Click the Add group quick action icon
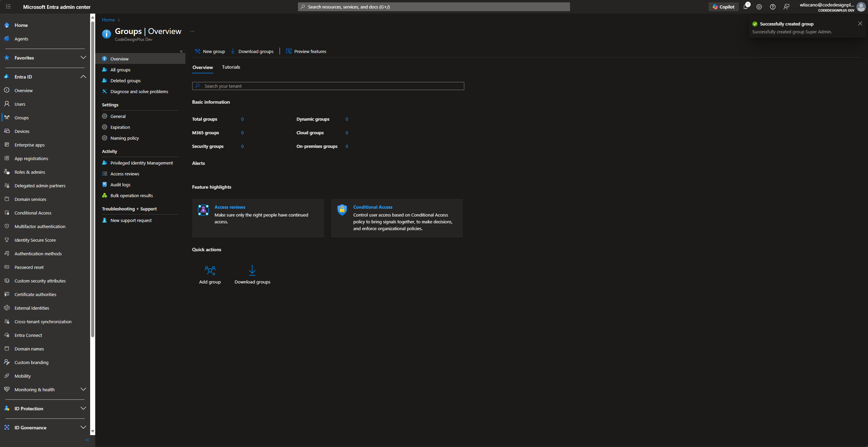Viewport: 868px width, 447px height. point(210,270)
